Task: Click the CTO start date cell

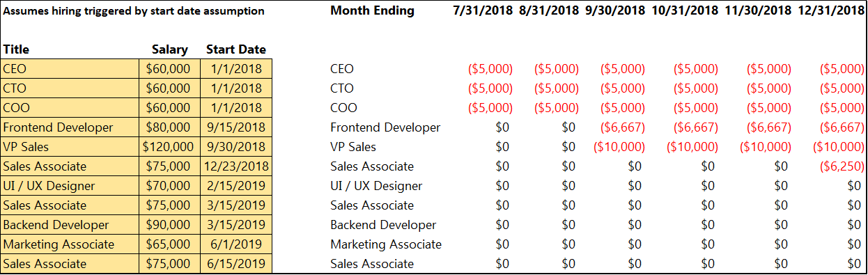Action: 236,88
